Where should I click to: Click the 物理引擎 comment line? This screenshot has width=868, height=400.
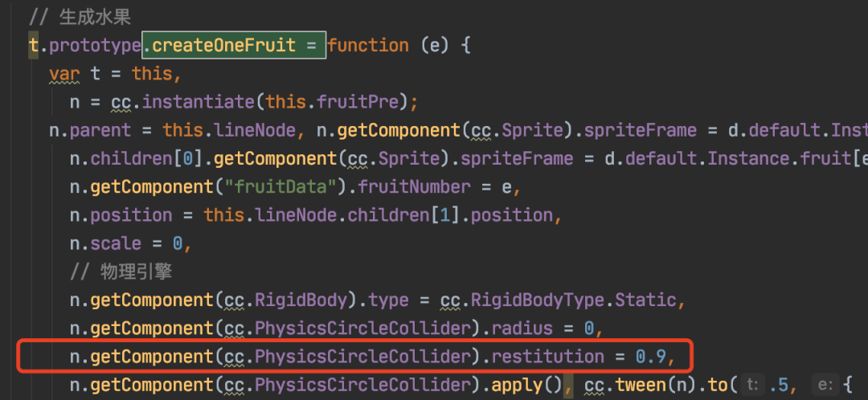click(x=121, y=271)
